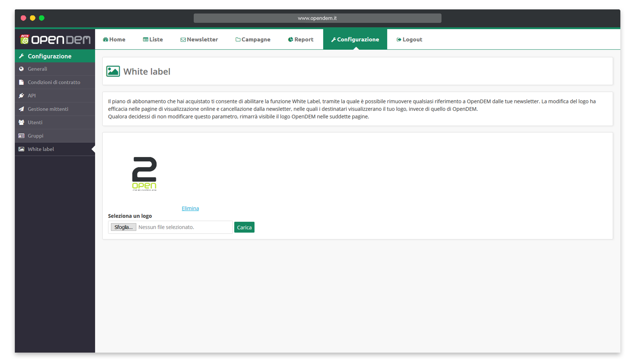Click the Configurazione sidebar header

55,56
